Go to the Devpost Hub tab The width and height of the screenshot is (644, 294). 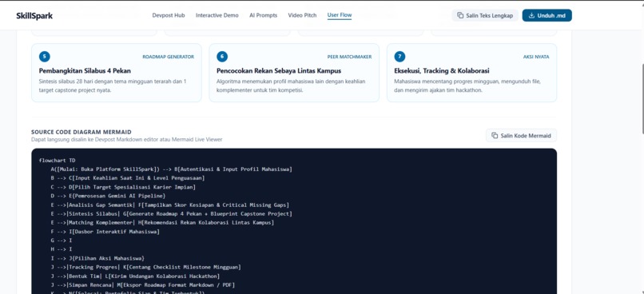point(169,15)
